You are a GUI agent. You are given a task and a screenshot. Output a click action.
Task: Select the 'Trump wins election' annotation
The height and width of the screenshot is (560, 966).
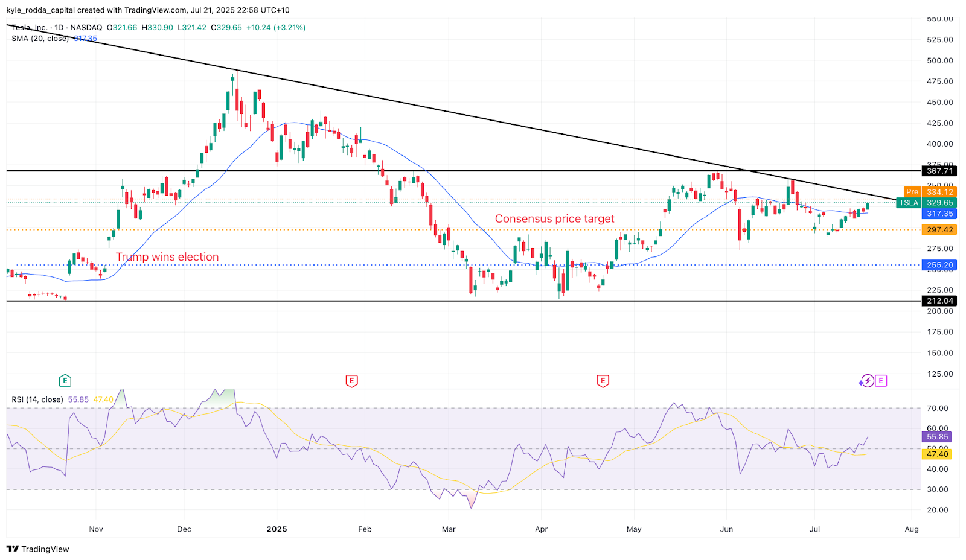[x=167, y=257]
